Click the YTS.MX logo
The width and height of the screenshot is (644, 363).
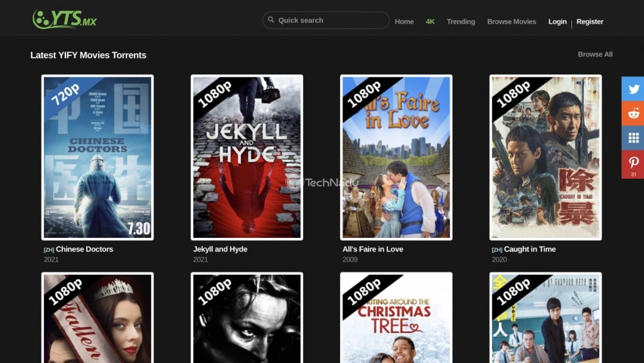pyautogui.click(x=65, y=20)
